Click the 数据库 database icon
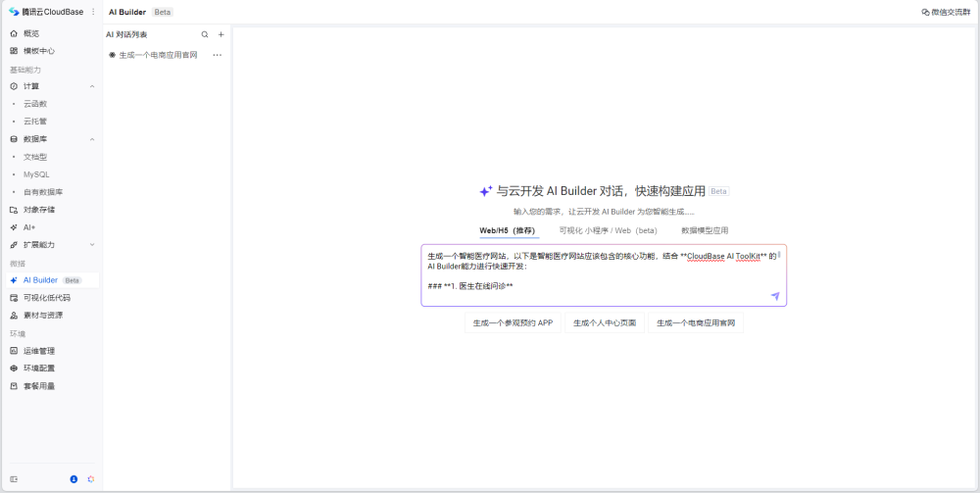The width and height of the screenshot is (980, 493). [14, 139]
